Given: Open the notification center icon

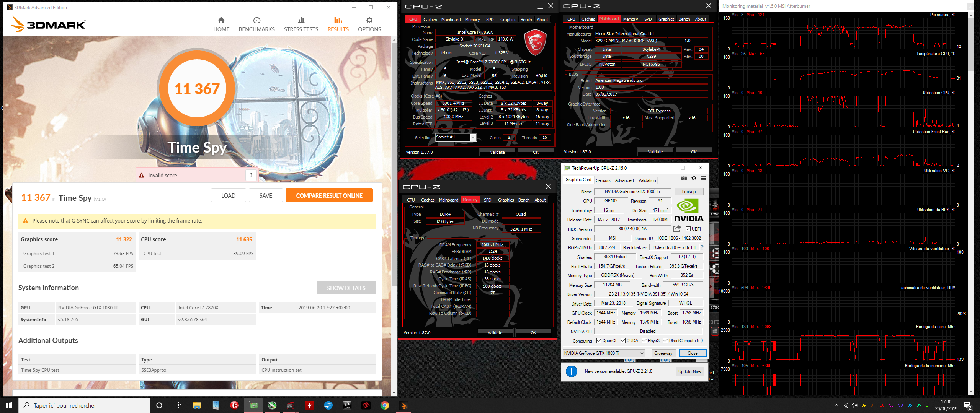Looking at the screenshot, I should tap(968, 405).
